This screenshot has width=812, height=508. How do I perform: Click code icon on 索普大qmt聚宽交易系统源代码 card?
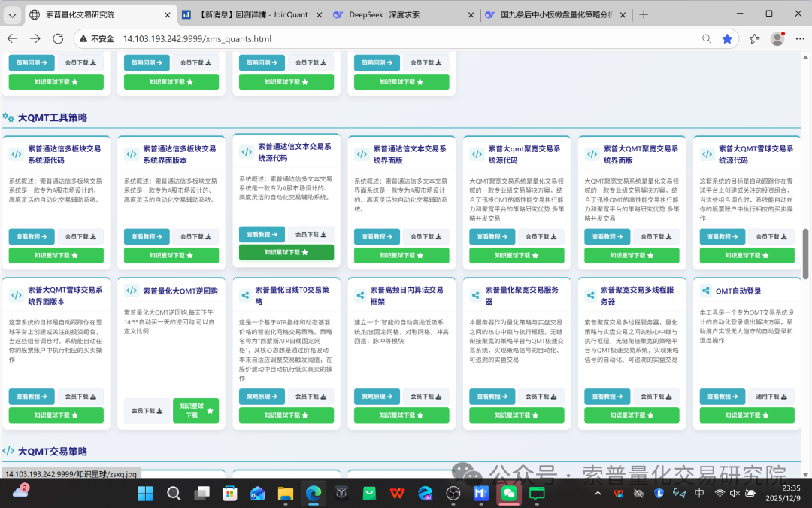click(x=477, y=154)
